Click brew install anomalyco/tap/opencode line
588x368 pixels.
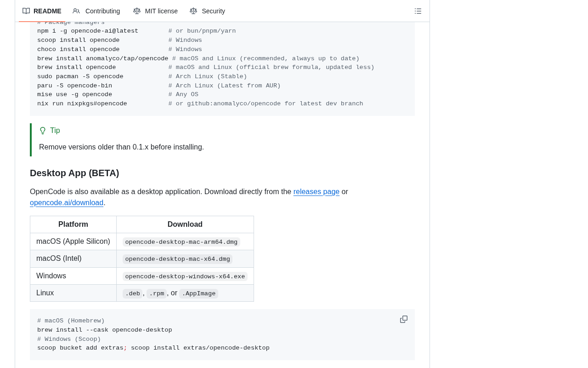tap(103, 59)
